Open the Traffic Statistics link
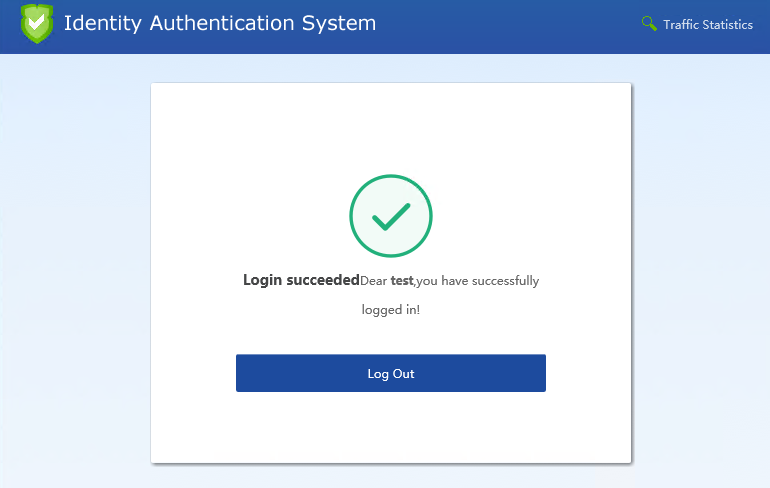This screenshot has width=770, height=488. tap(707, 24)
